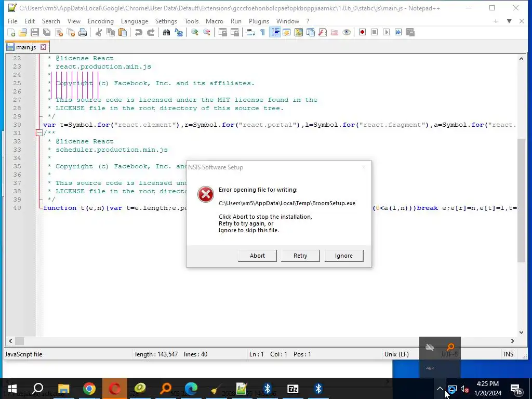Image resolution: width=532 pixels, height=399 pixels.
Task: Click the Print toolbar icon
Action: pos(83,32)
